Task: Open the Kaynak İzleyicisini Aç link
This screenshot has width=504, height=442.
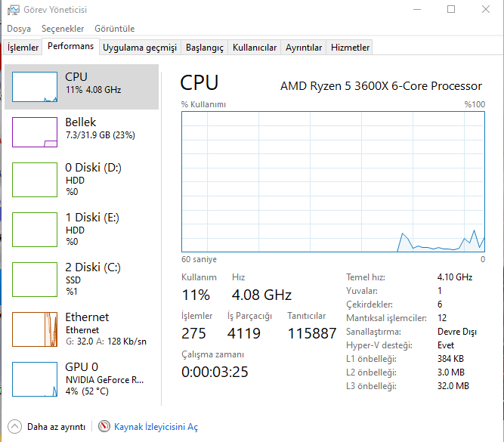Action: [156, 427]
